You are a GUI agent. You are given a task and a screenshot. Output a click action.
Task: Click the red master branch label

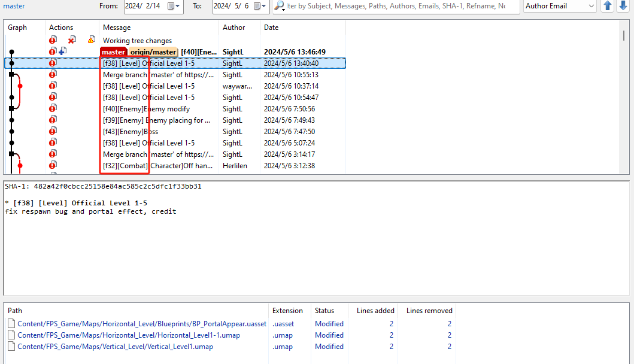click(114, 51)
